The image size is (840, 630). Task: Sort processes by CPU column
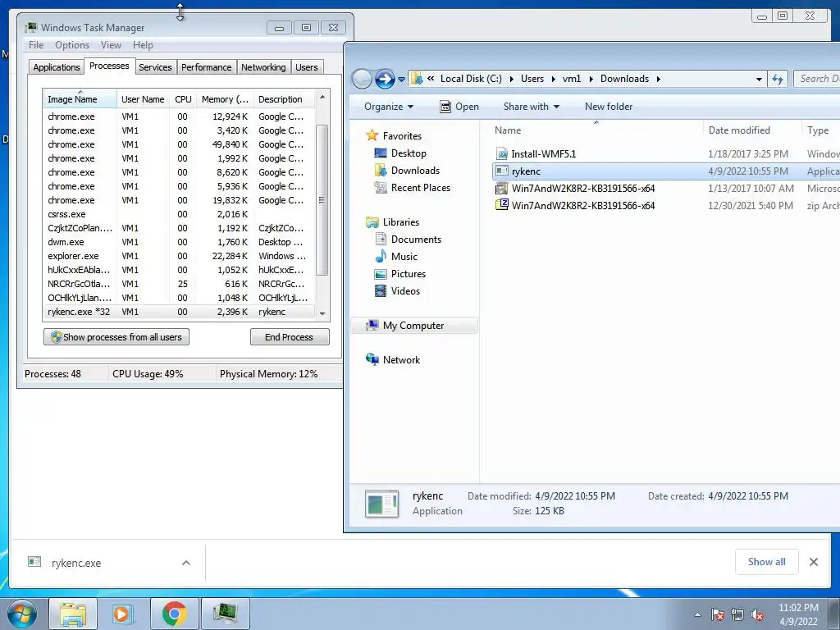coord(183,99)
